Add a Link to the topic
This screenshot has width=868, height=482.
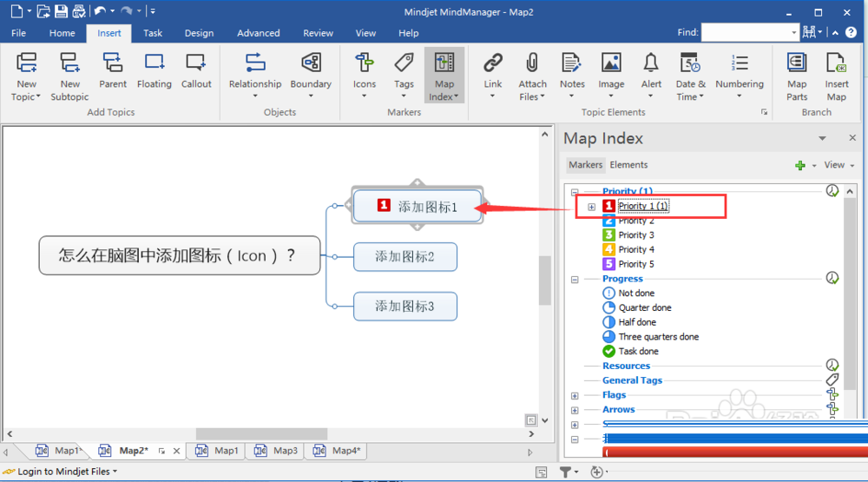pos(493,76)
